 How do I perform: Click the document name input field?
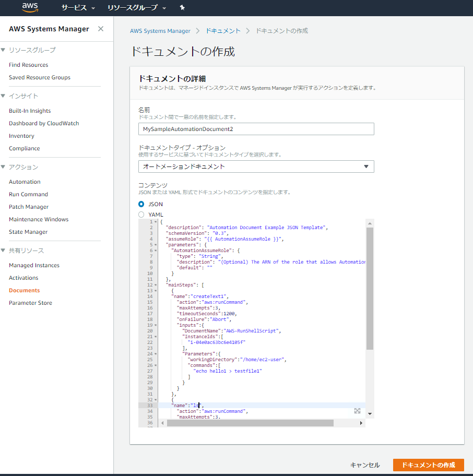pyautogui.click(x=256, y=129)
